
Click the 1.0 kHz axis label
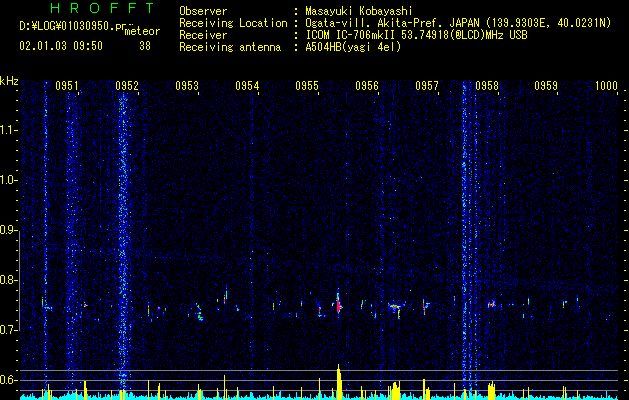pyautogui.click(x=9, y=180)
